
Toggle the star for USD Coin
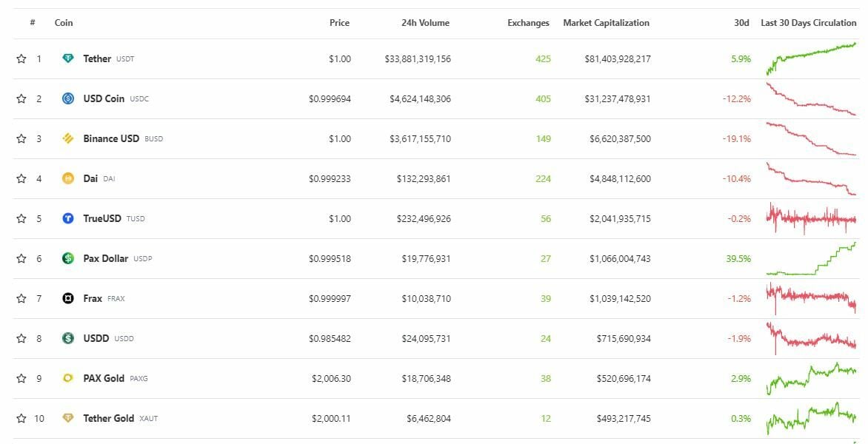click(x=21, y=98)
